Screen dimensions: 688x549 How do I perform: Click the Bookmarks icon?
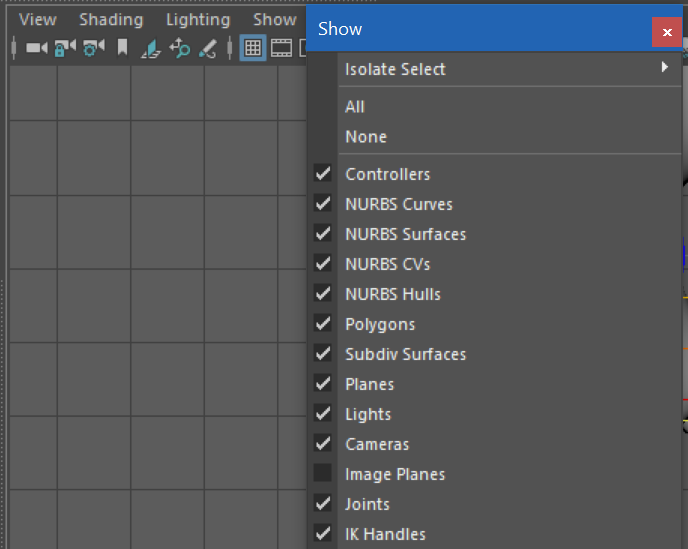[x=122, y=48]
